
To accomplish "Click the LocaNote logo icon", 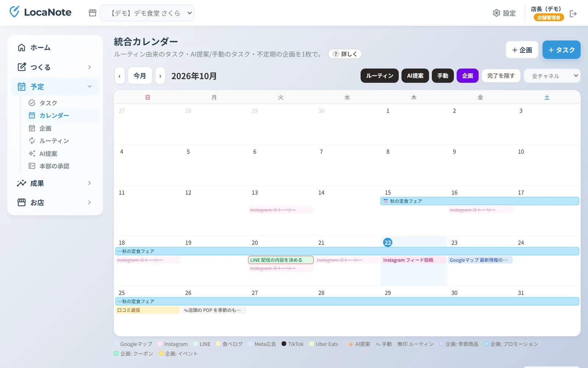I will [14, 12].
